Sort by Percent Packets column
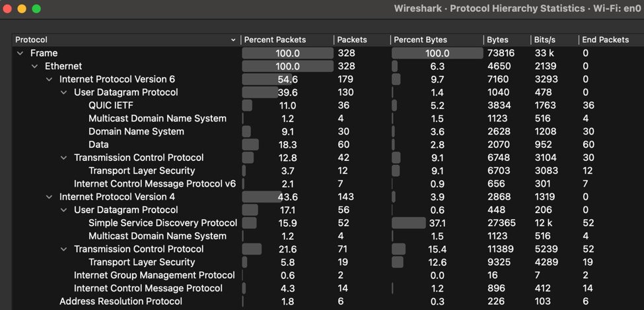This screenshot has width=644, height=310. coord(287,40)
